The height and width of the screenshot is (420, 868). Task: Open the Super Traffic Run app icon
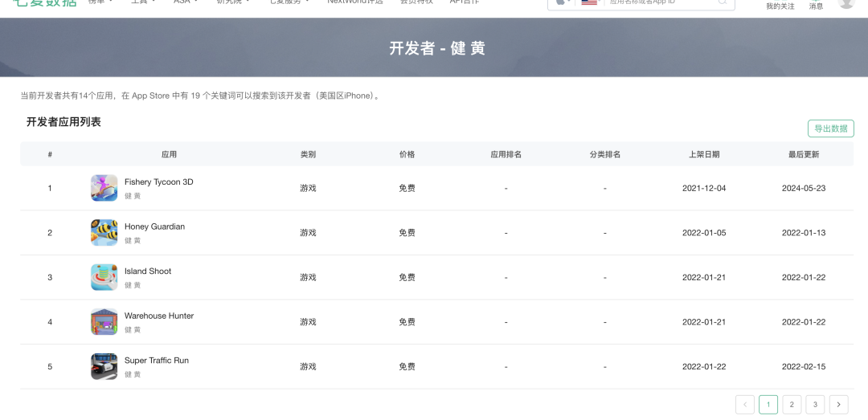pyautogui.click(x=104, y=366)
